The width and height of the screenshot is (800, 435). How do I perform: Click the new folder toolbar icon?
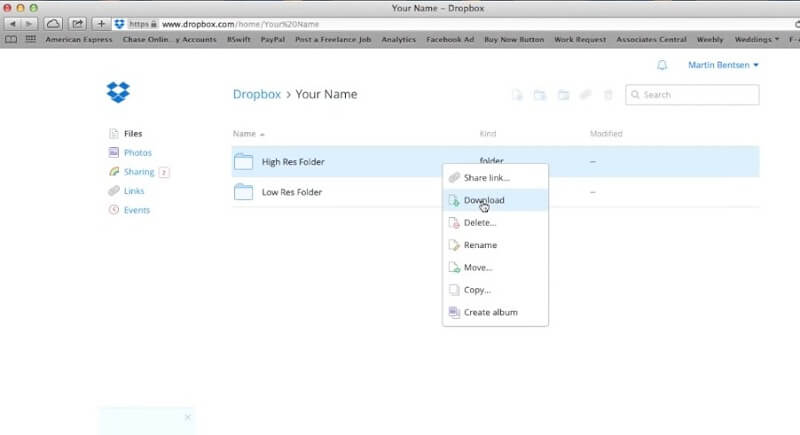pyautogui.click(x=540, y=95)
